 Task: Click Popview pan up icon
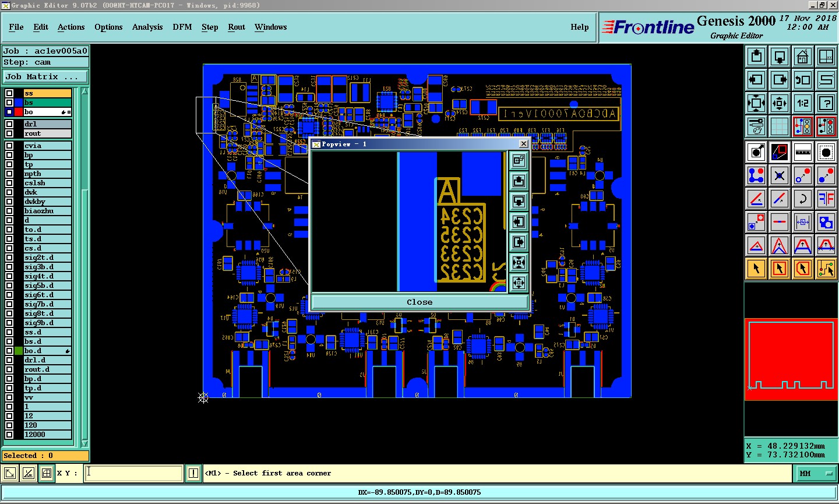point(519,181)
